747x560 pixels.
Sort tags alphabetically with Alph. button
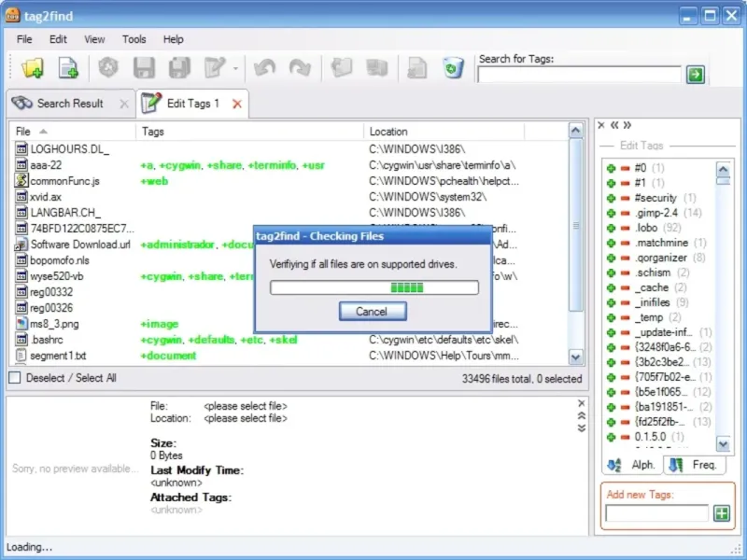pos(632,465)
